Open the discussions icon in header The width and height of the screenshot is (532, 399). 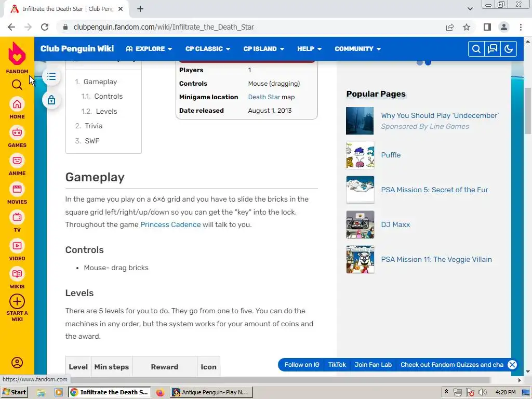(493, 49)
